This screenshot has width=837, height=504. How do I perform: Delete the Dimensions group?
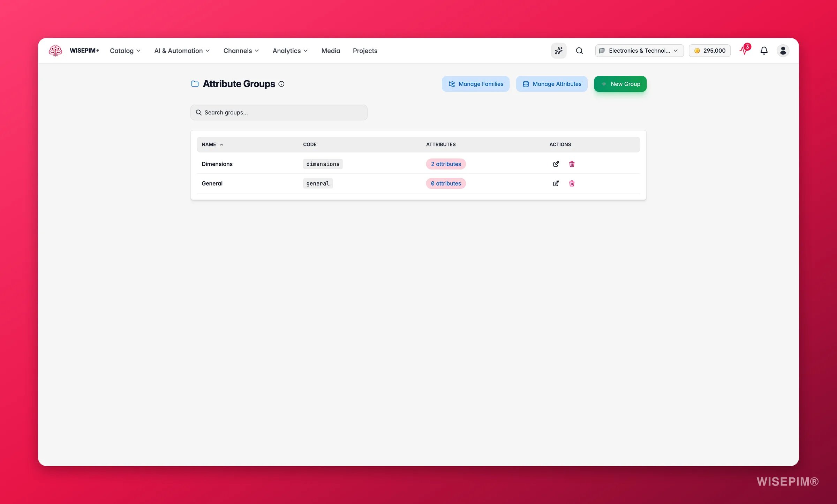pos(572,164)
